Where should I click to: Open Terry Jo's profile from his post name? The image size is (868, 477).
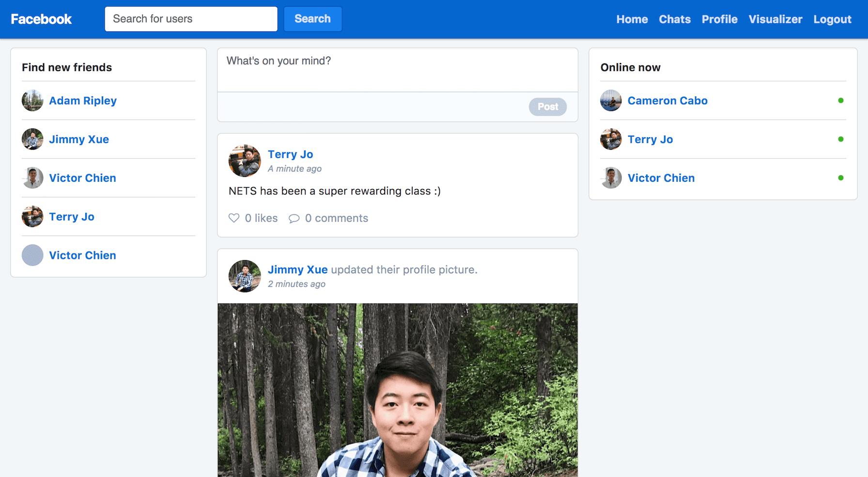(290, 154)
